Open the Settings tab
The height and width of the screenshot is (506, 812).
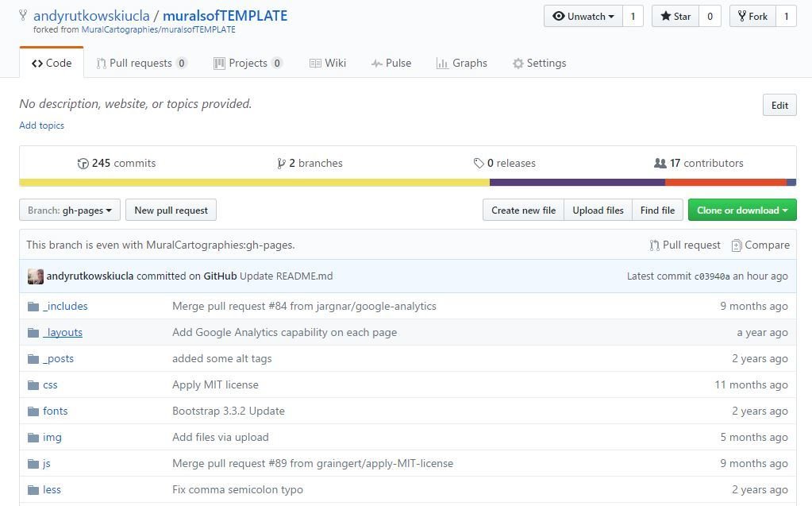[x=539, y=64]
